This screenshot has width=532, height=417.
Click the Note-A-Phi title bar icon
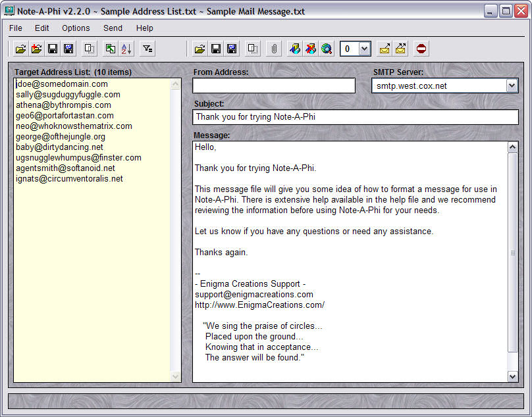point(9,11)
